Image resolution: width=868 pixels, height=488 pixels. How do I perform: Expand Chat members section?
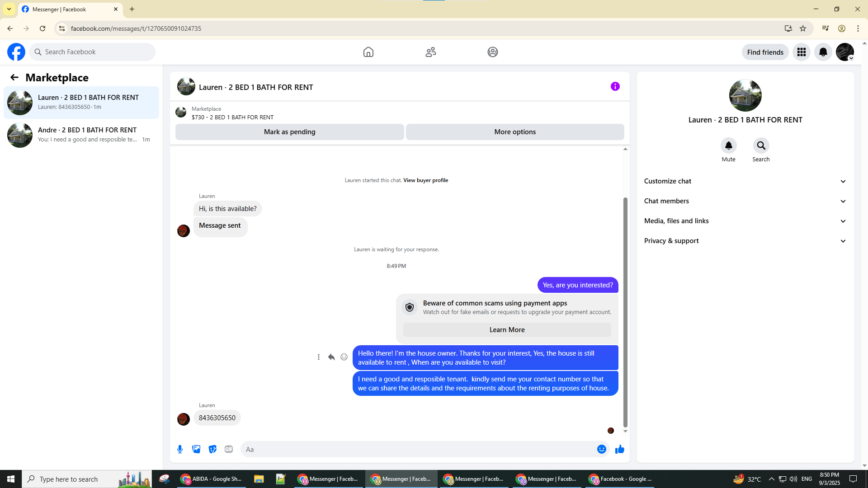[x=745, y=201]
